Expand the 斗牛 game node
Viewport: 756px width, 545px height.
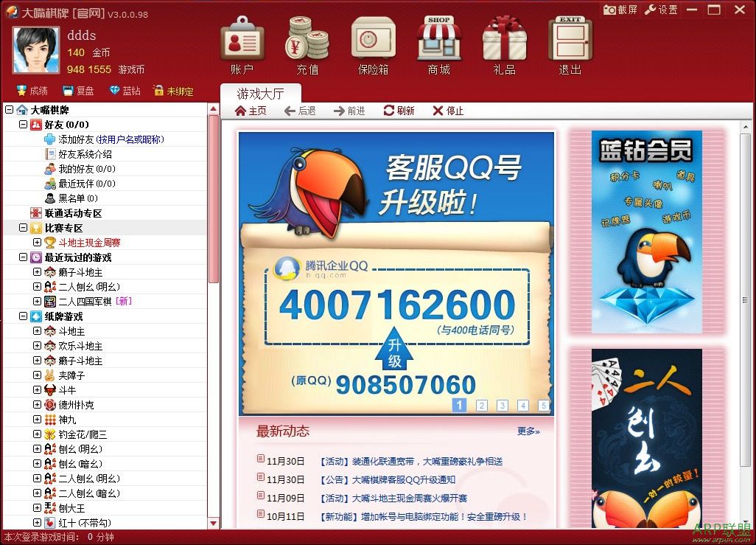(x=37, y=389)
